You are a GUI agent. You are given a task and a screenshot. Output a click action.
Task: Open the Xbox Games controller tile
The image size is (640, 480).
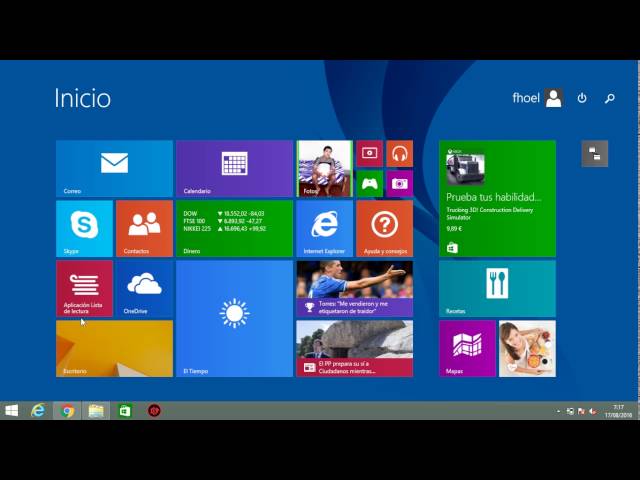(369, 184)
